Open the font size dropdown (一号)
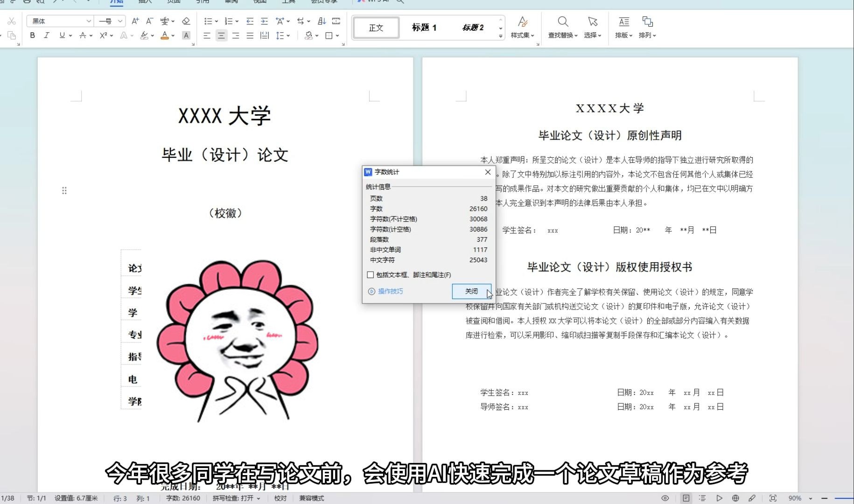The height and width of the screenshot is (504, 854). tap(120, 21)
